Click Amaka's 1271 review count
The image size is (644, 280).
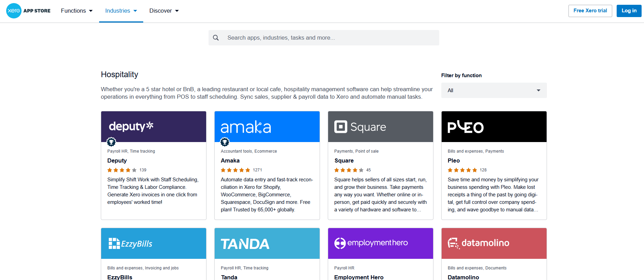(x=257, y=170)
